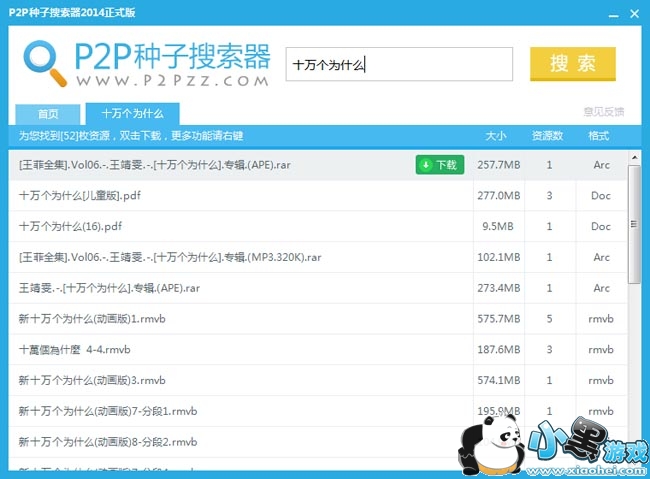Click the yellow 搜索 search button
The width and height of the screenshot is (650, 479).
[x=572, y=63]
